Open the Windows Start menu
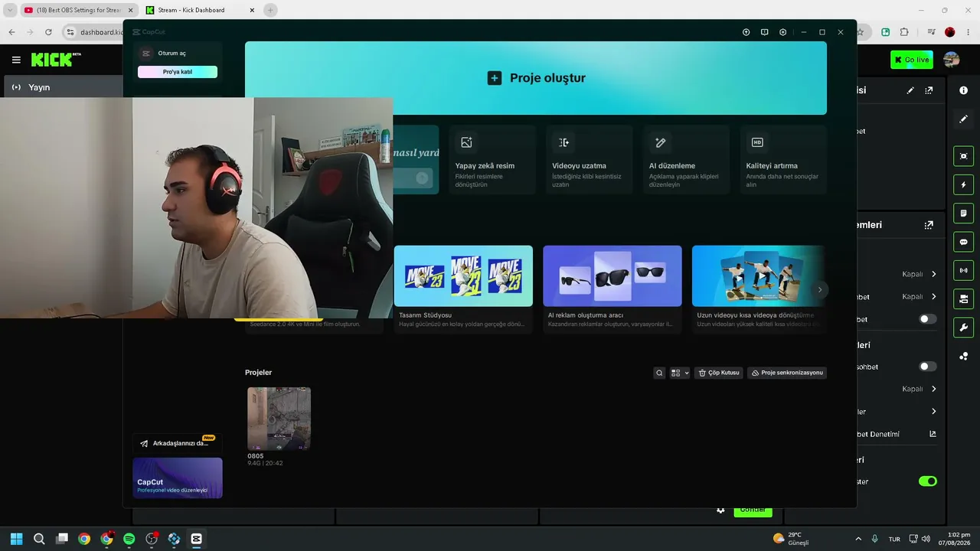This screenshot has width=980, height=551. (x=17, y=539)
